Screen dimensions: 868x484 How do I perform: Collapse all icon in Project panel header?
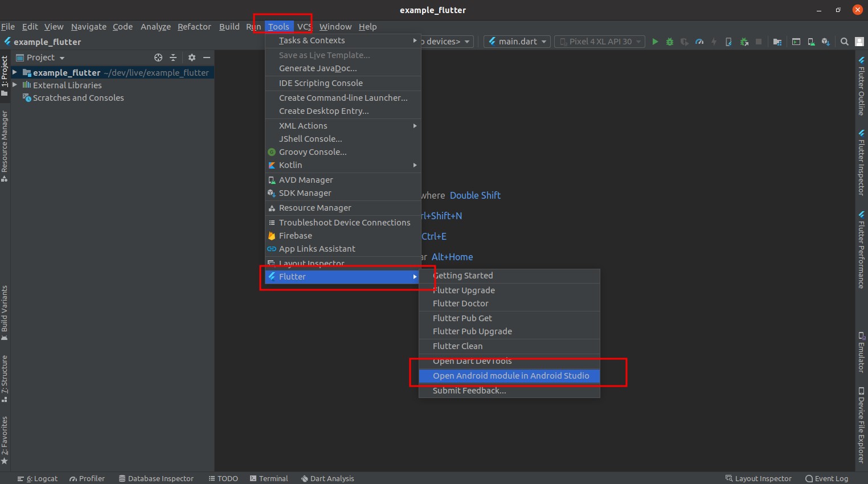pyautogui.click(x=173, y=58)
